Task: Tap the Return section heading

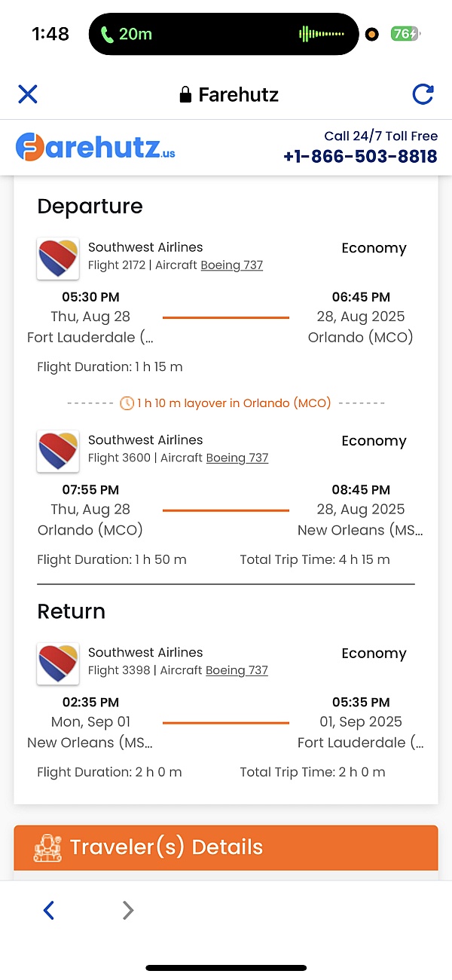Action: pos(71,611)
